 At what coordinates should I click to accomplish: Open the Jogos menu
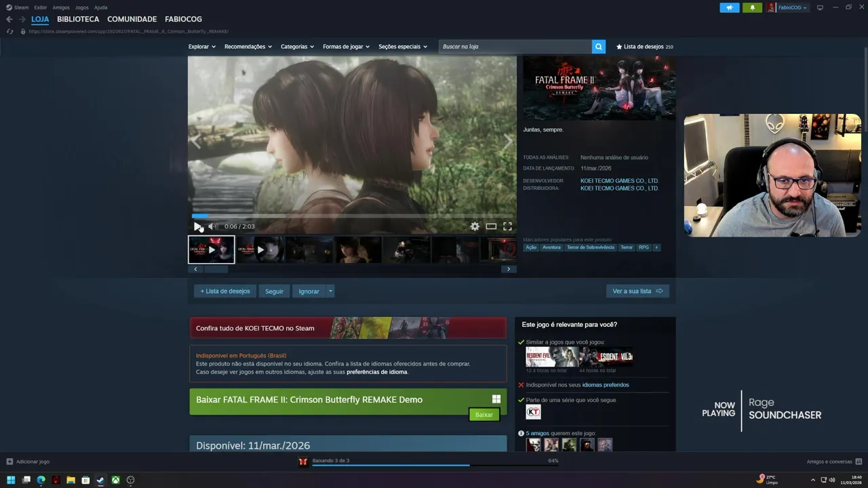coord(82,7)
